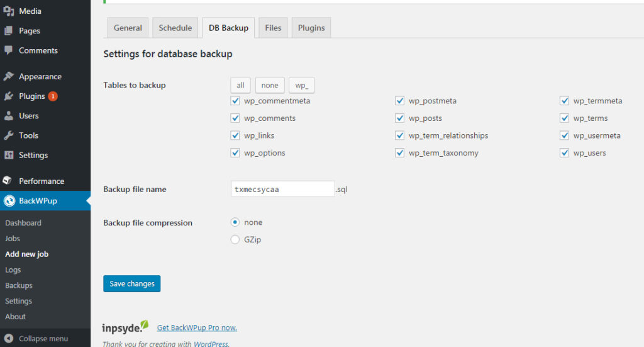This screenshot has width=644, height=347.
Task: Select the none compression radio button
Action: pos(235,222)
